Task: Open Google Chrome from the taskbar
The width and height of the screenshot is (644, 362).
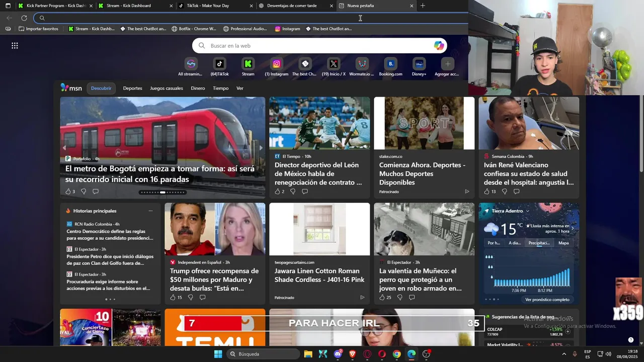Action: click(x=397, y=354)
